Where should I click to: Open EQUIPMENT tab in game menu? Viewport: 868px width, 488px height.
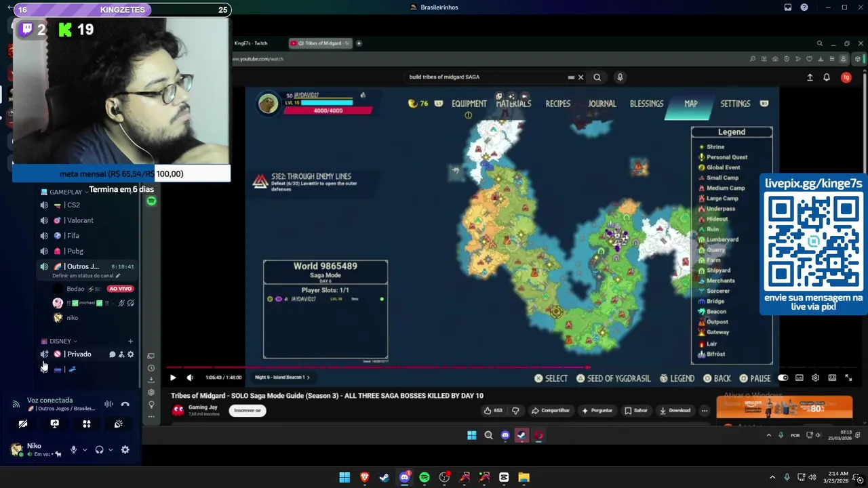click(x=469, y=104)
